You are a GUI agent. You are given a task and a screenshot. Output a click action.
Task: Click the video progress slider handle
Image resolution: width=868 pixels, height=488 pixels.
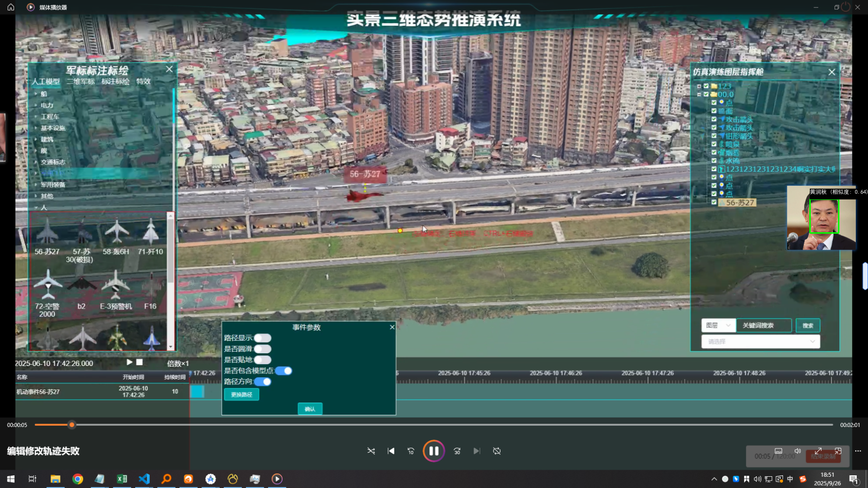point(72,425)
